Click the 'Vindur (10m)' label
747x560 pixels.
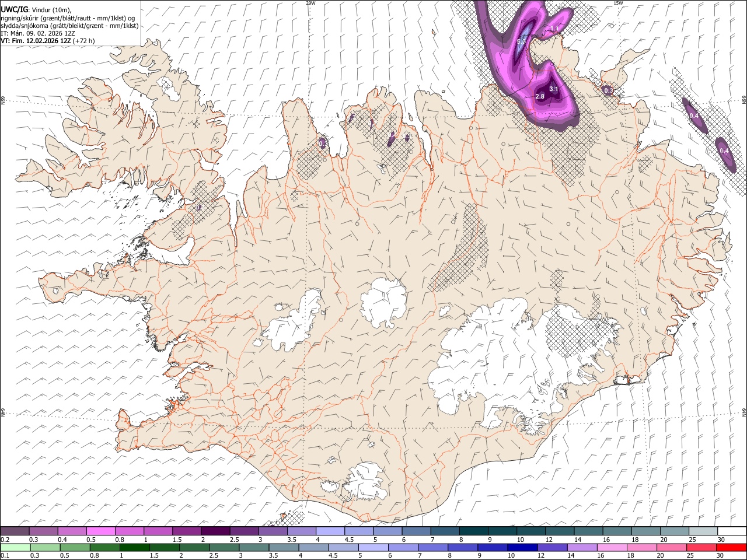(51, 10)
